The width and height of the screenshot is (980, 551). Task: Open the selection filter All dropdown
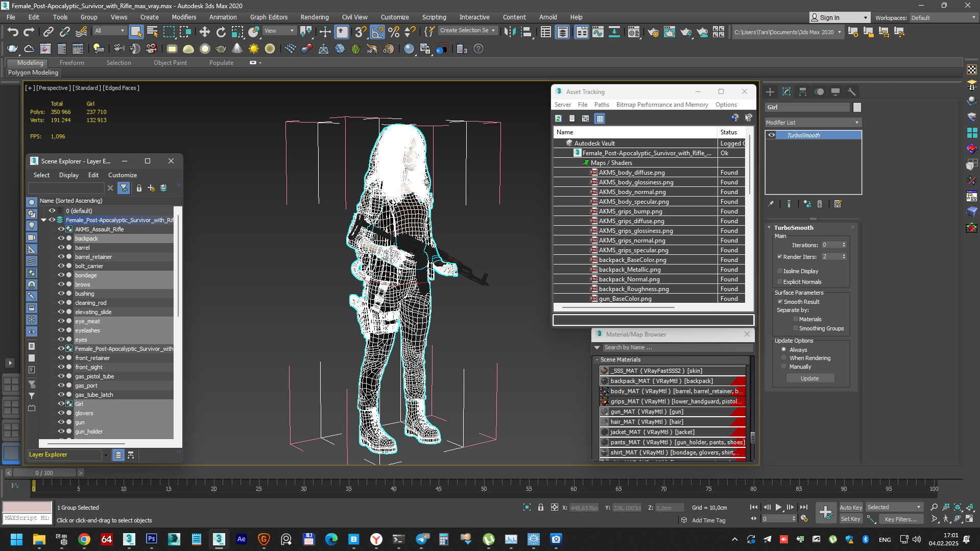tap(110, 31)
